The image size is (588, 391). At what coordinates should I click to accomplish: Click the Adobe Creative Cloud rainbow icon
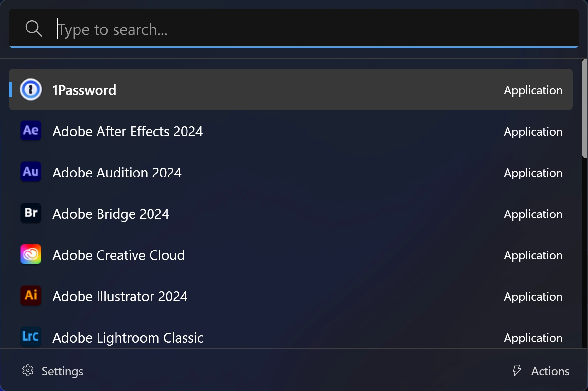point(31,254)
